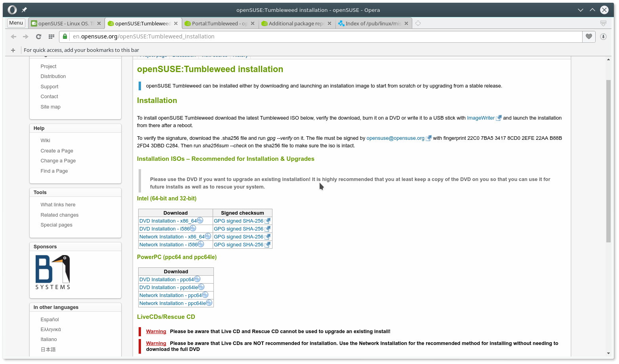Screen dimensions: 619x364
Task: Open Special pages link
Action: pyautogui.click(x=56, y=225)
